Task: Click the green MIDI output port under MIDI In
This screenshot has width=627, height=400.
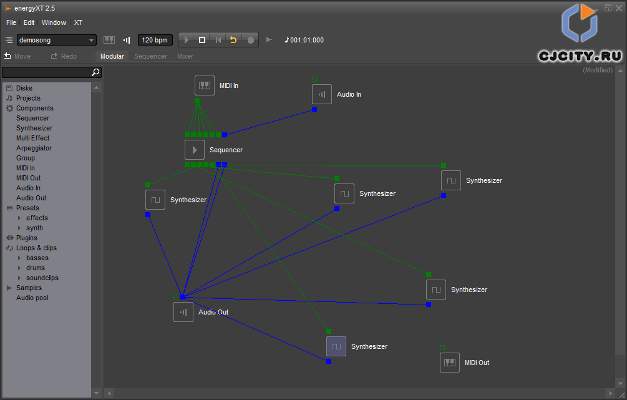Action: 198,101
